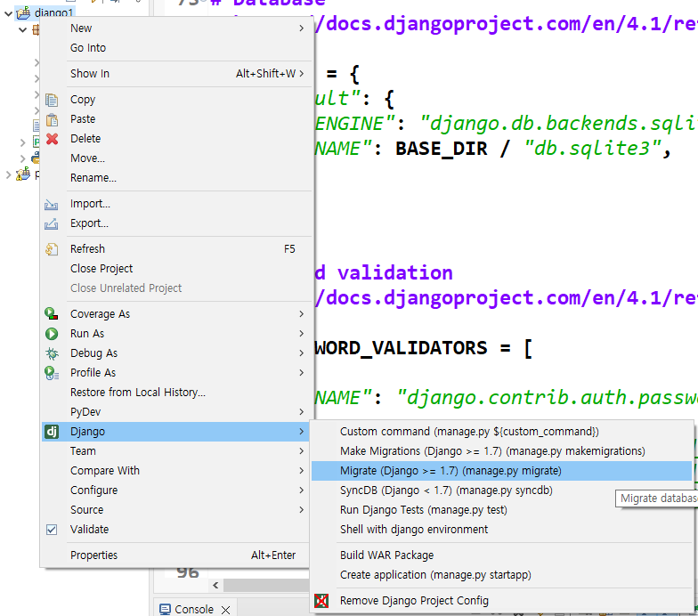The height and width of the screenshot is (616, 698).
Task: Select Go Into from context menu
Action: click(x=174, y=48)
